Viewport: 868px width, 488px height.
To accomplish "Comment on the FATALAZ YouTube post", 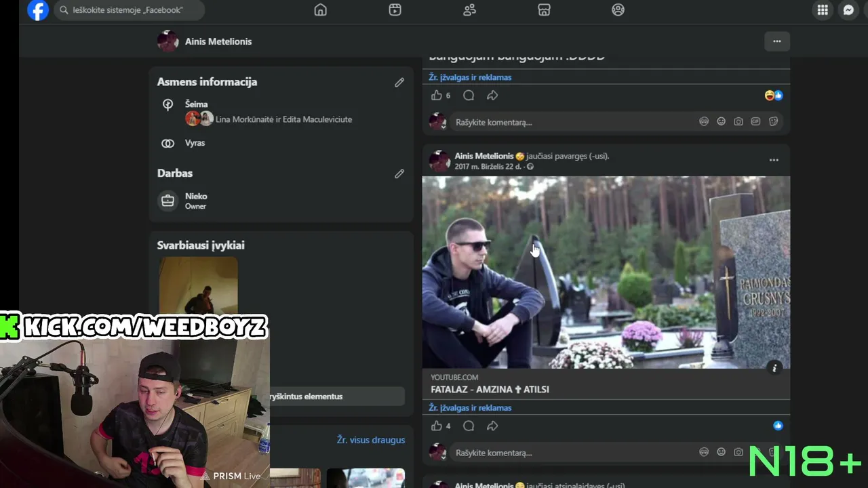I will click(x=469, y=426).
